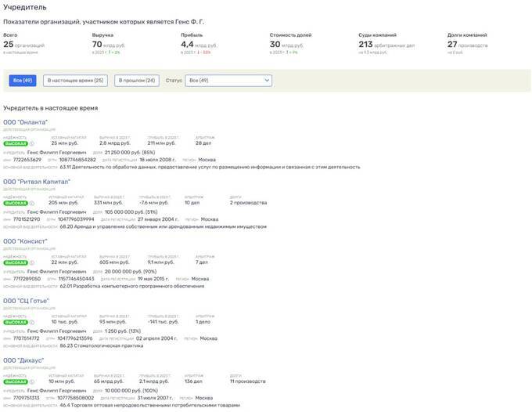The height and width of the screenshot is (412, 532).
Task: Click Ритвэл Капитал arbitration value 10 дел
Action: click(192, 202)
